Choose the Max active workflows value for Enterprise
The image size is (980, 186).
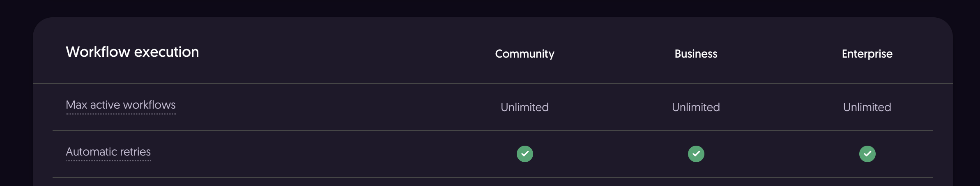867,107
